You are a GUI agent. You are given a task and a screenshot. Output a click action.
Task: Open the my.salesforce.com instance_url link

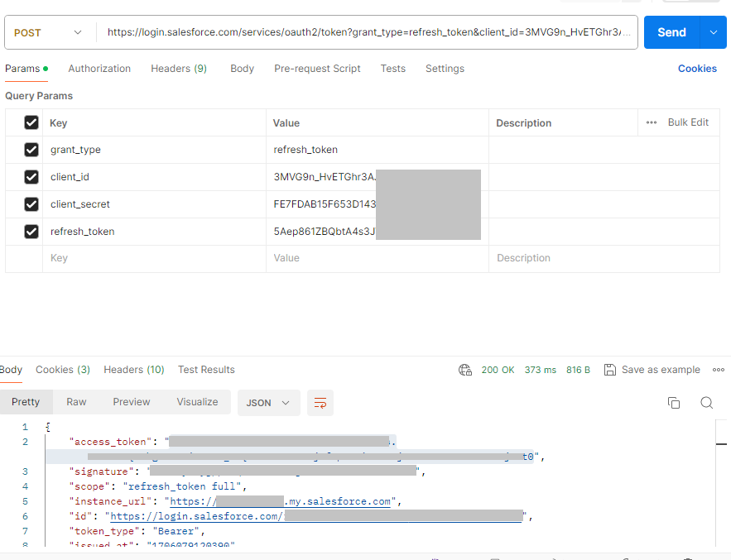pos(280,501)
